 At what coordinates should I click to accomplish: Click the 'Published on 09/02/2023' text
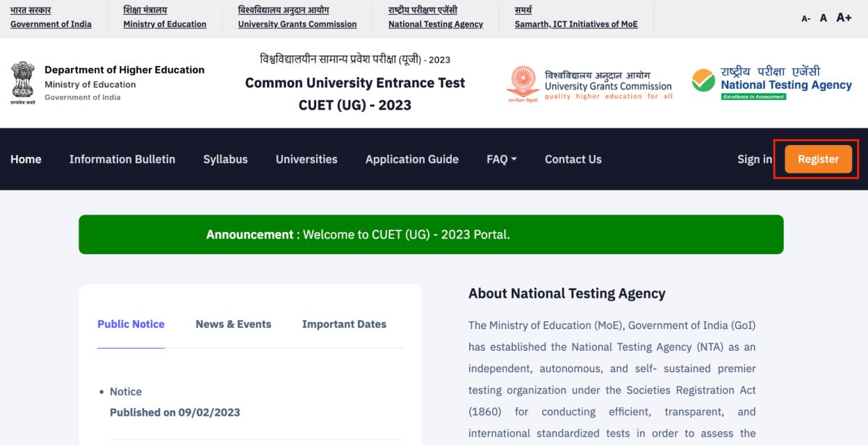click(175, 412)
